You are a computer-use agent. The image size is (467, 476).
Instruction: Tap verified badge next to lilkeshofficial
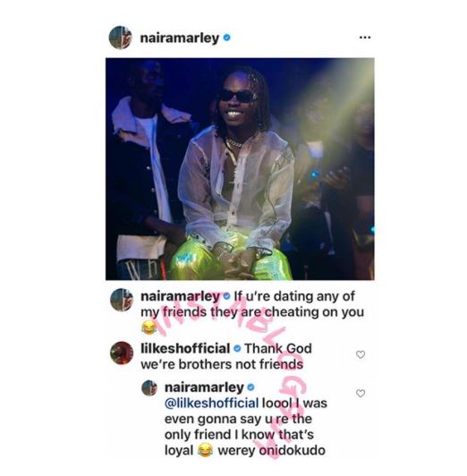(237, 349)
